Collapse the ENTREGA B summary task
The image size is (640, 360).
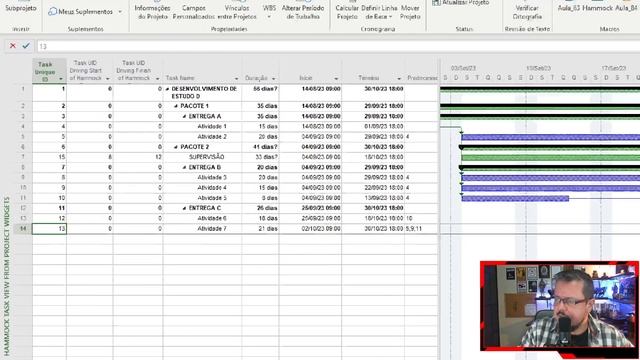pyautogui.click(x=184, y=167)
